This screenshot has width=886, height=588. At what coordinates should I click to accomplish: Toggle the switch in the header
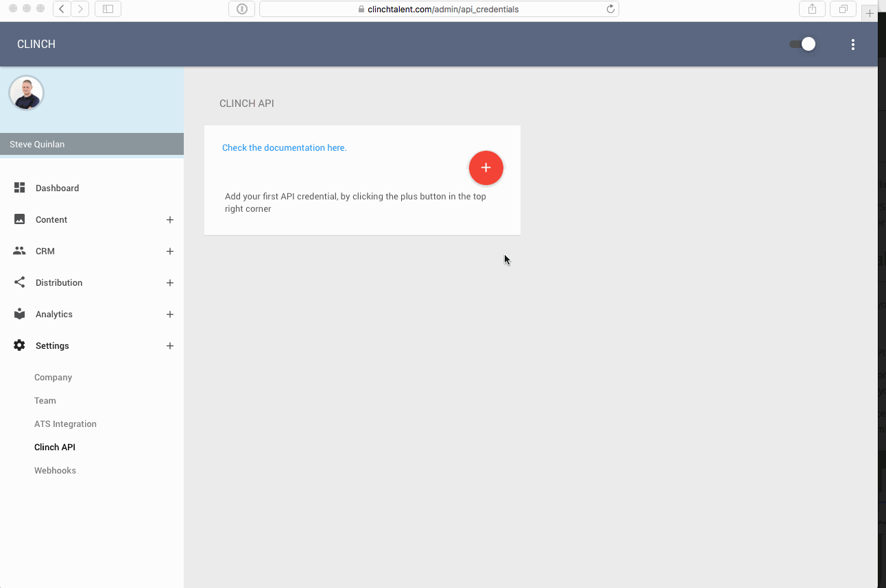pos(802,45)
